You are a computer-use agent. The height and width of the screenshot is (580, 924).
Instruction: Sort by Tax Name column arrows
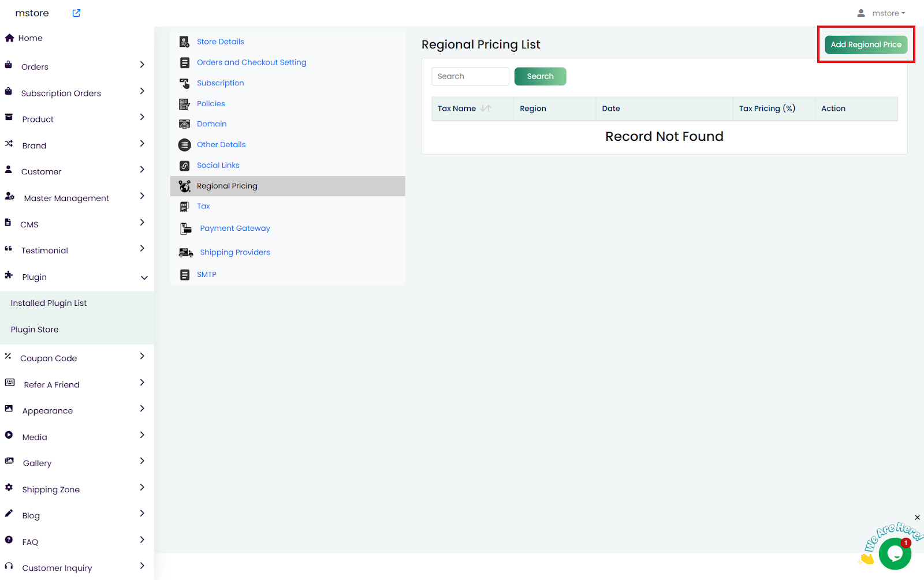click(x=486, y=108)
